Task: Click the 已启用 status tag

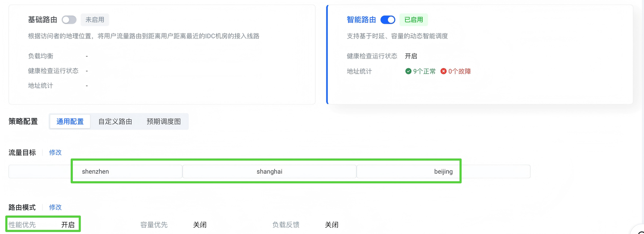Action: tap(414, 20)
